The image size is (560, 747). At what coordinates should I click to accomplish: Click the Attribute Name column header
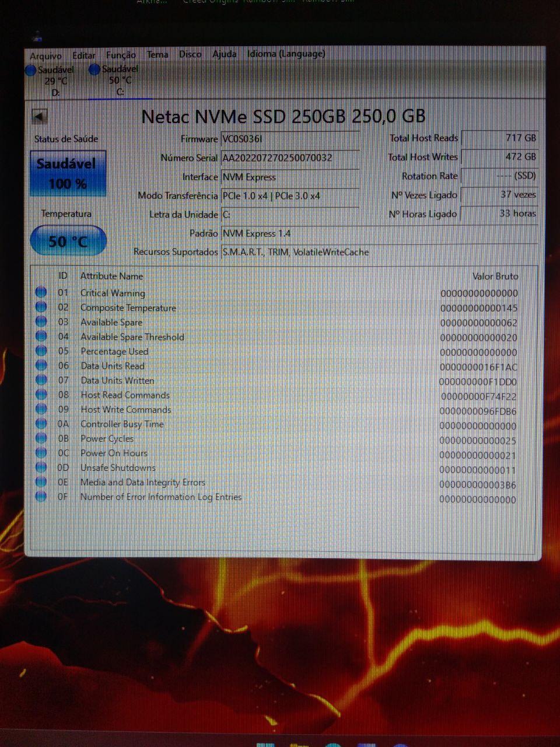111,276
